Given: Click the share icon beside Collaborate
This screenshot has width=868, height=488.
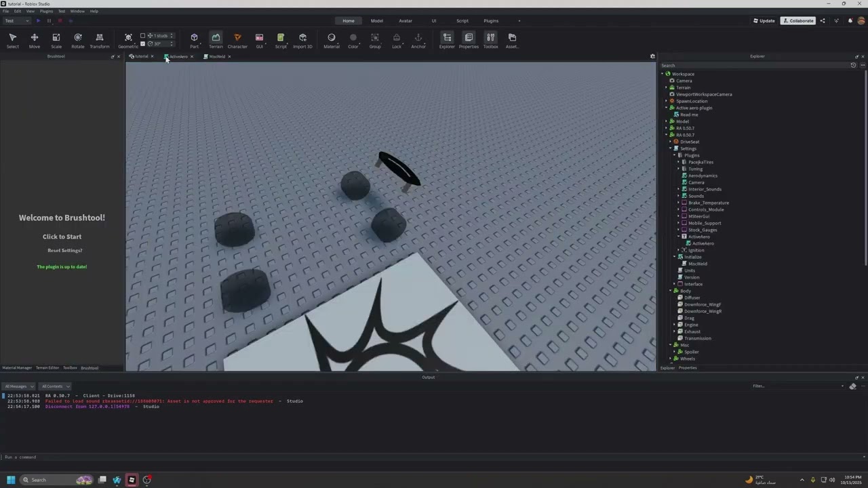Looking at the screenshot, I should pyautogui.click(x=823, y=21).
